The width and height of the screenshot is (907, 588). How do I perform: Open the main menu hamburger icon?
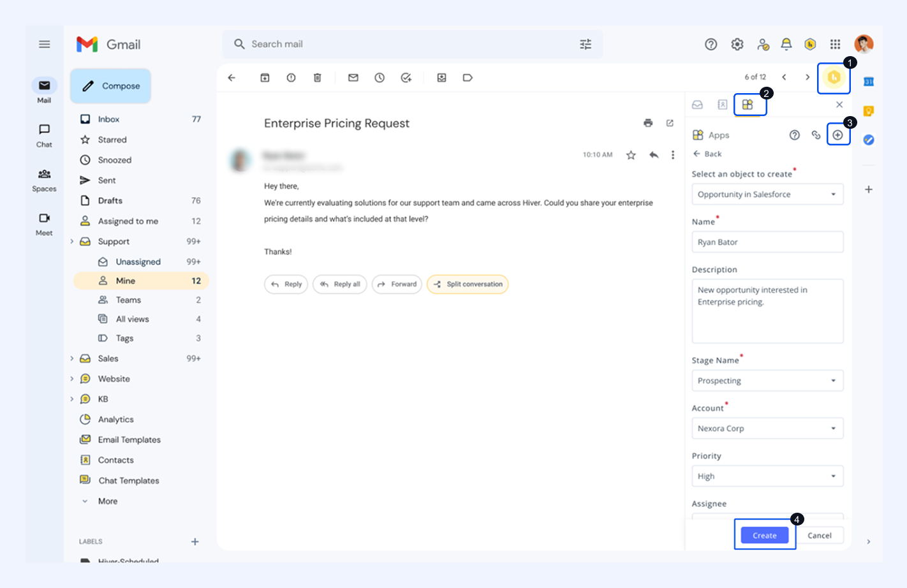click(x=44, y=44)
